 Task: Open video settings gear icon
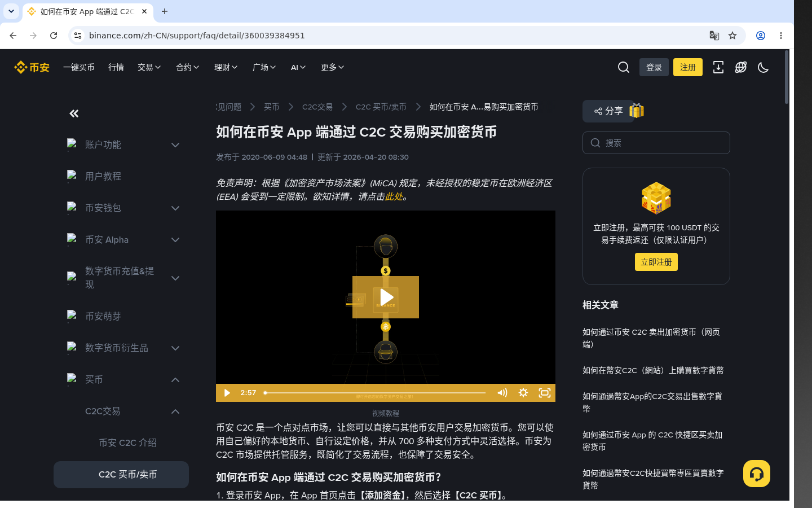[523, 393]
